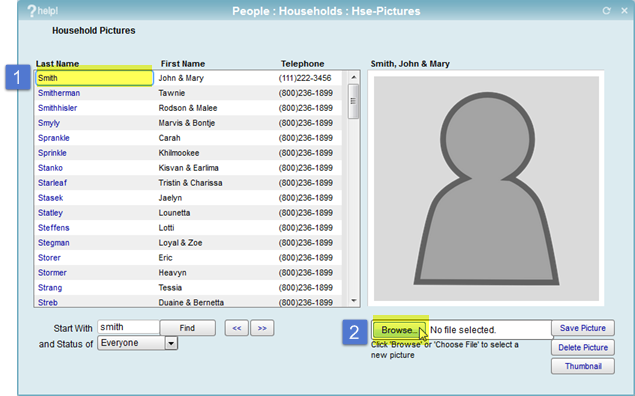Go to next page with >> button
Image resolution: width=635 pixels, height=396 pixels.
point(262,328)
